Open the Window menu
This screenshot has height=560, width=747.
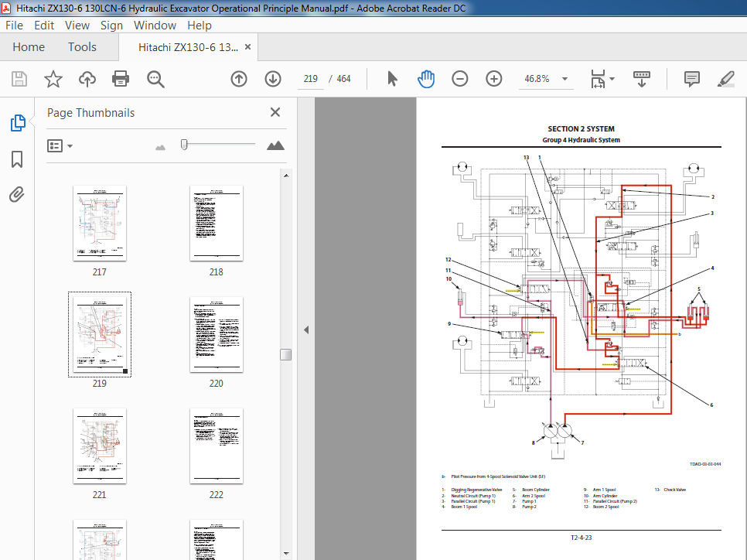point(155,26)
